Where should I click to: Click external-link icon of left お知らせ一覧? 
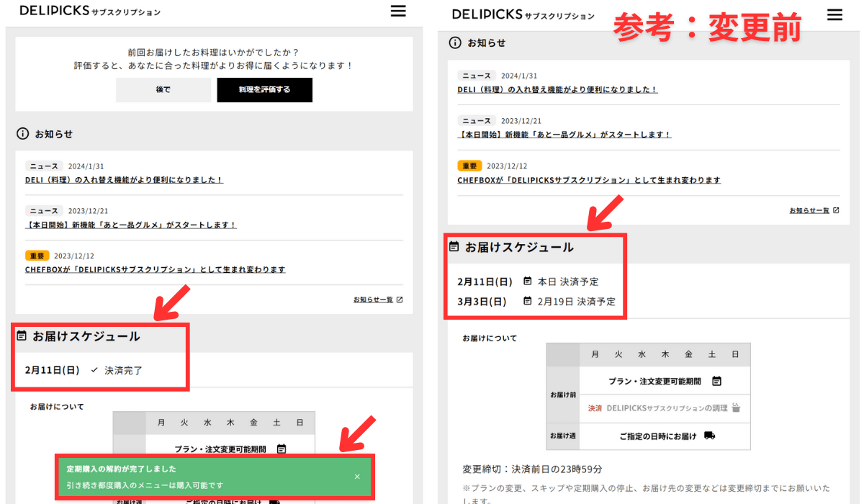tap(400, 300)
